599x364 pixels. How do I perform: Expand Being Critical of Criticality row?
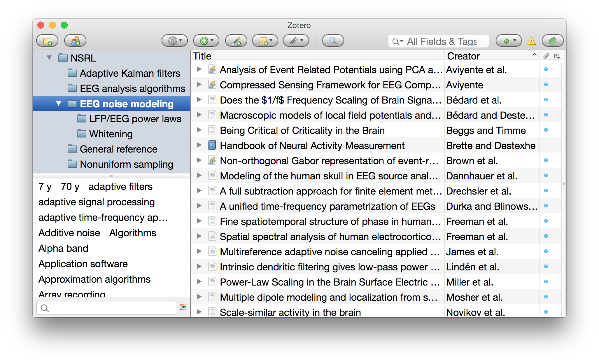199,130
